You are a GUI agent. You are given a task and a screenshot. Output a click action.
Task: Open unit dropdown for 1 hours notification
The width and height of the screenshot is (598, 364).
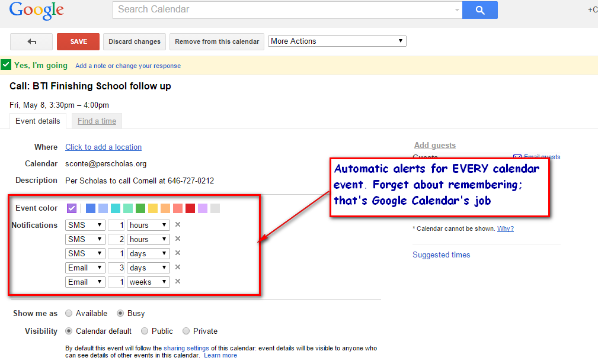click(x=148, y=225)
